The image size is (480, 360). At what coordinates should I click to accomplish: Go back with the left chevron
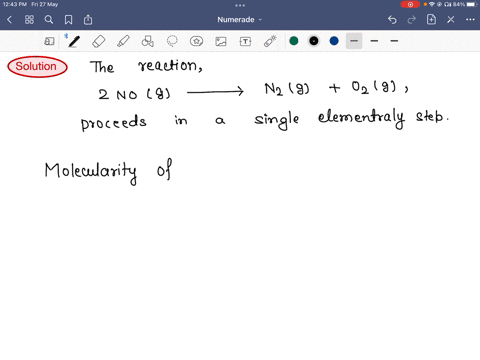click(9, 20)
